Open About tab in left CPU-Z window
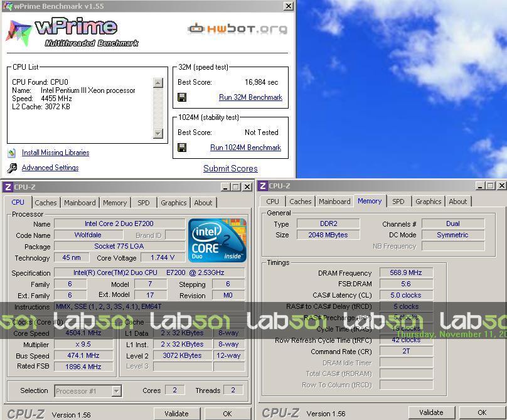This screenshot has width=507, height=420. tap(203, 203)
